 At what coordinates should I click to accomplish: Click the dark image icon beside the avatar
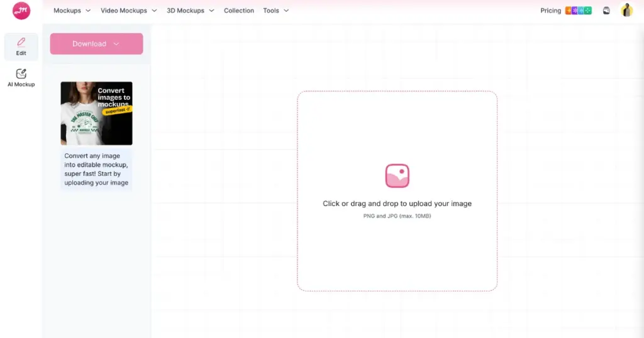[606, 11]
